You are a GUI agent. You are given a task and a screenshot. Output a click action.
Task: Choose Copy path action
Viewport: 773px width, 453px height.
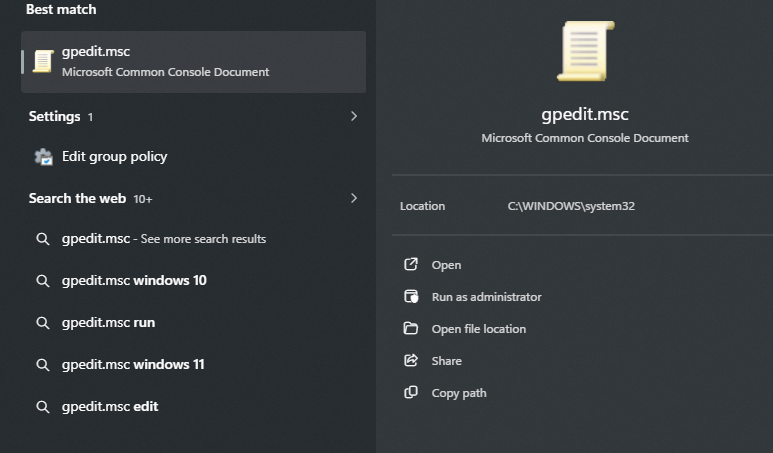[x=459, y=393]
